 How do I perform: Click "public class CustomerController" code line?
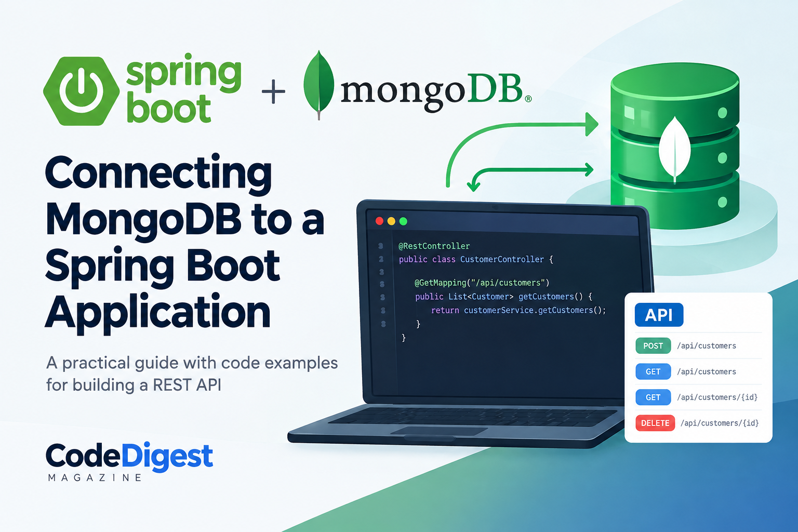476,259
